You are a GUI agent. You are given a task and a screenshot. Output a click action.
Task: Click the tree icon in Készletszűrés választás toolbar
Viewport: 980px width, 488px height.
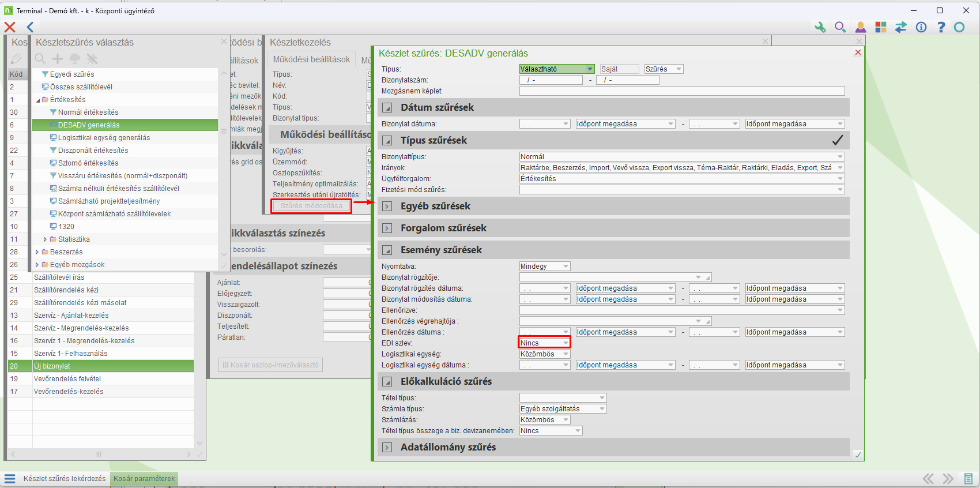tap(75, 58)
